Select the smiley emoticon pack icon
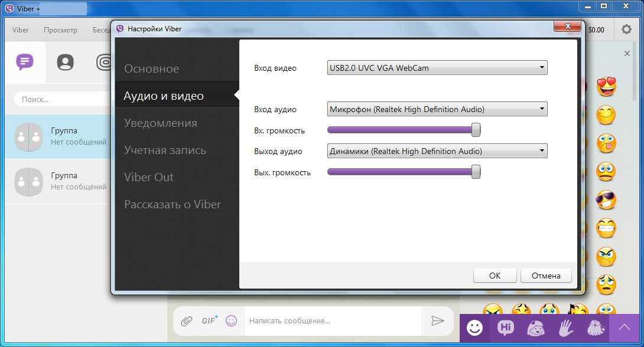 [475, 328]
